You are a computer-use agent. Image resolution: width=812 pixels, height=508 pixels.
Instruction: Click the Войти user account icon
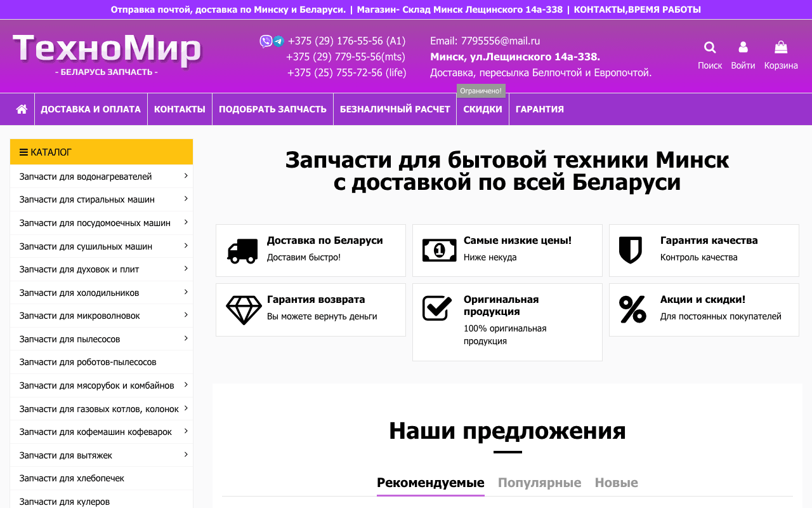742,47
